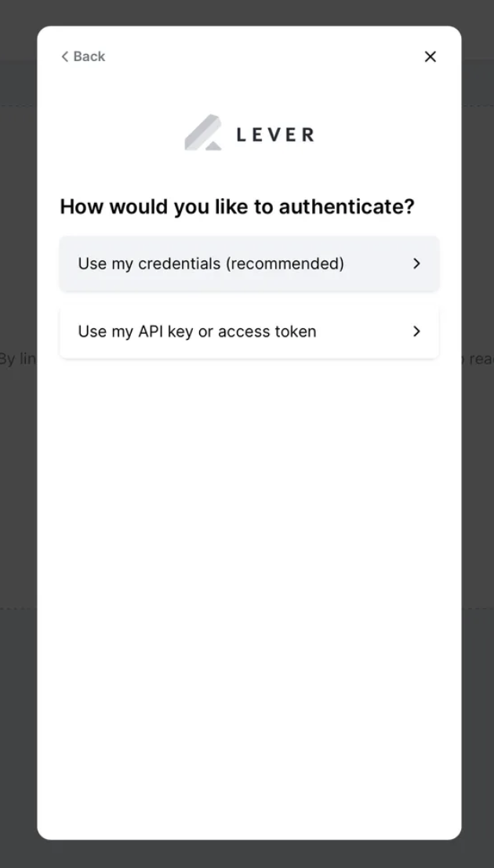Click the dark backdrop below the dialog

coord(247,855)
